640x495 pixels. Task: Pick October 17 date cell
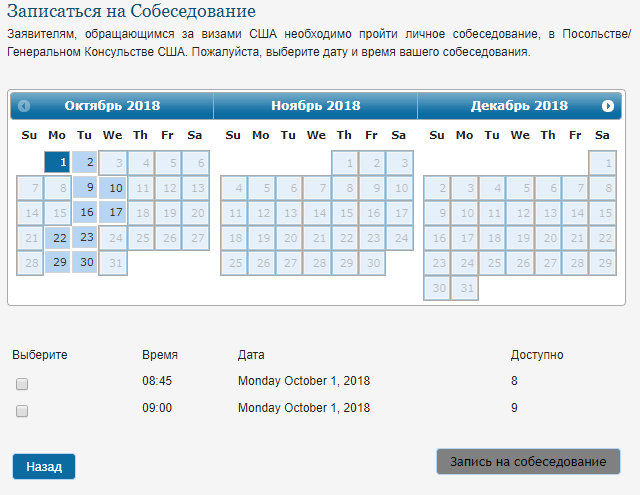point(112,212)
